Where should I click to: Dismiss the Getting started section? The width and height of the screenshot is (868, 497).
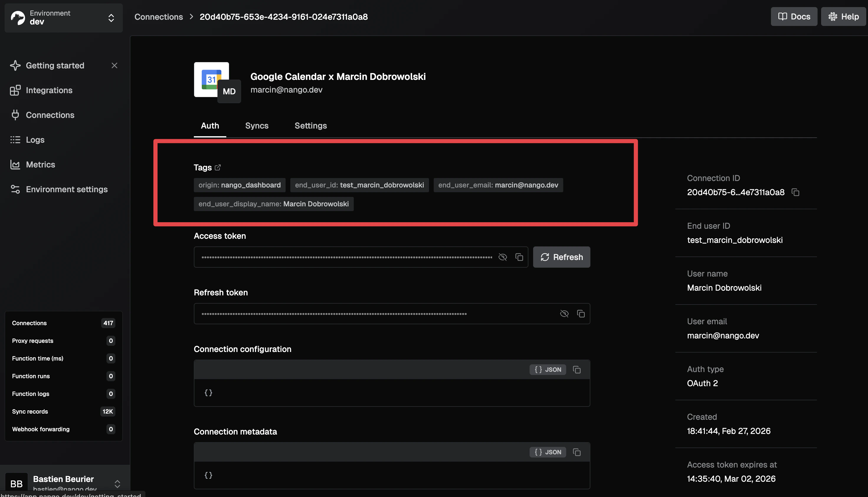coord(114,65)
